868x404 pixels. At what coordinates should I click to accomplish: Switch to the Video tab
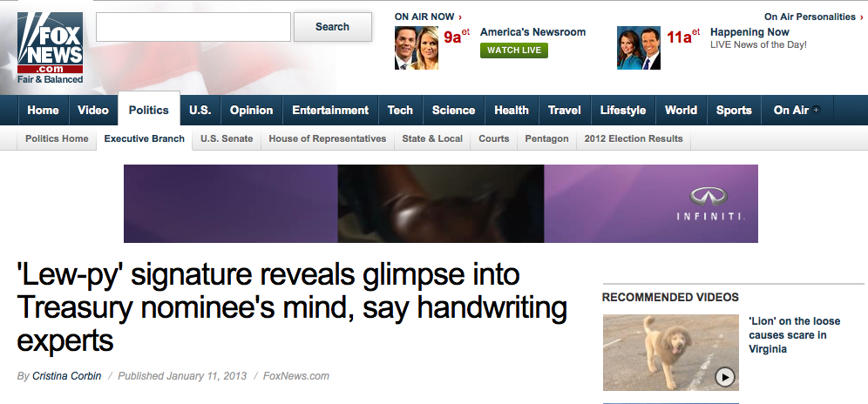click(x=93, y=110)
